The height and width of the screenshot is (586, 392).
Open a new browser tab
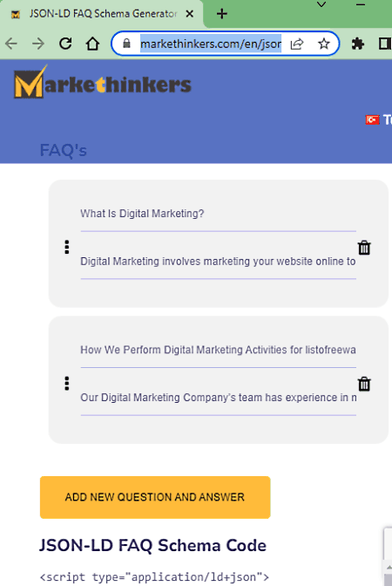222,14
